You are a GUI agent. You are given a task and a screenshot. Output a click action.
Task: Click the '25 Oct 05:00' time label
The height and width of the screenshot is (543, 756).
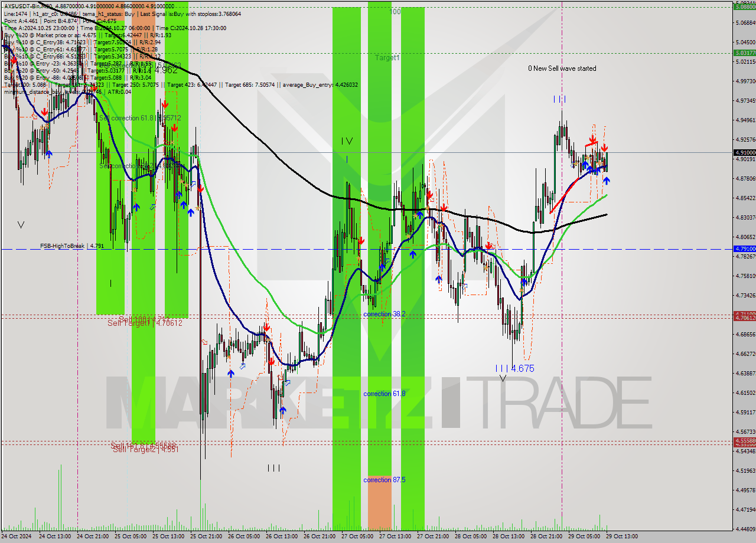point(131,537)
